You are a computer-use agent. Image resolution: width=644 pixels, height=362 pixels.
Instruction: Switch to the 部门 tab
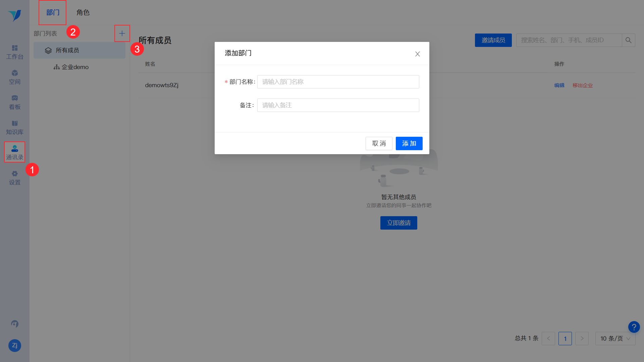(x=53, y=12)
